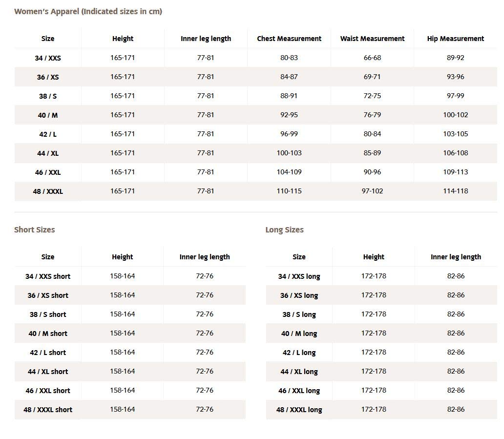The width and height of the screenshot is (504, 439).
Task: Select the 40 / M size row label
Action: [x=48, y=115]
